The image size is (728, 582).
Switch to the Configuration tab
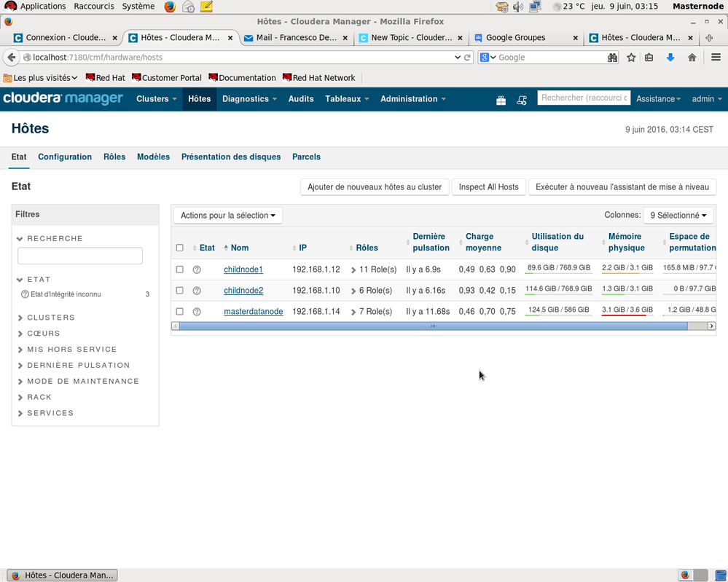(65, 157)
